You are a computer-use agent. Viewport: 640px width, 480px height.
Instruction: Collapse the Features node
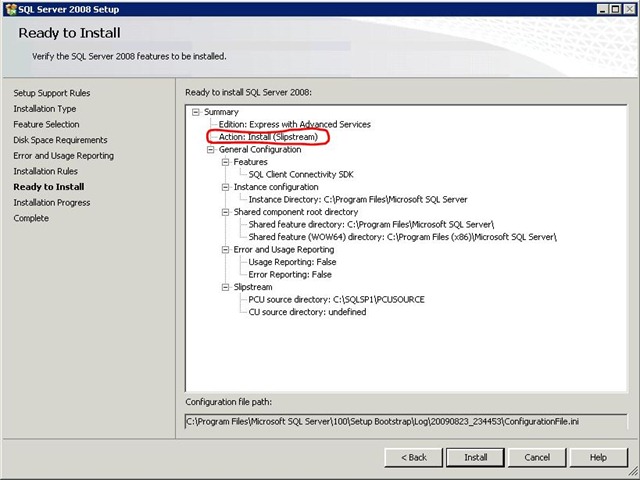coord(225,162)
